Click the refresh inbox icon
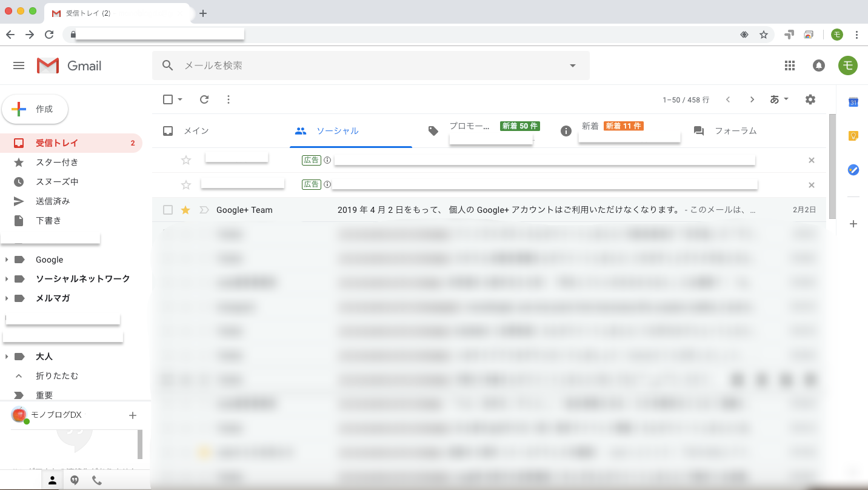868x490 pixels. (x=204, y=99)
